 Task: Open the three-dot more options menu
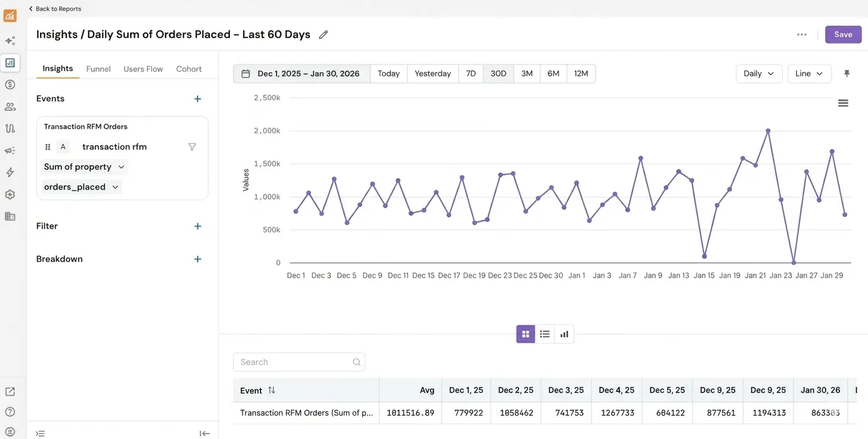click(802, 35)
